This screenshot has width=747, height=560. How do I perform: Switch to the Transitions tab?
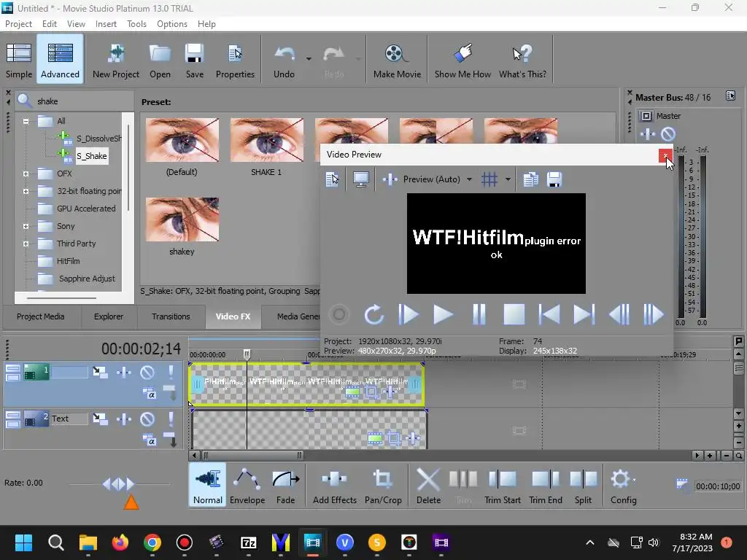[171, 316]
